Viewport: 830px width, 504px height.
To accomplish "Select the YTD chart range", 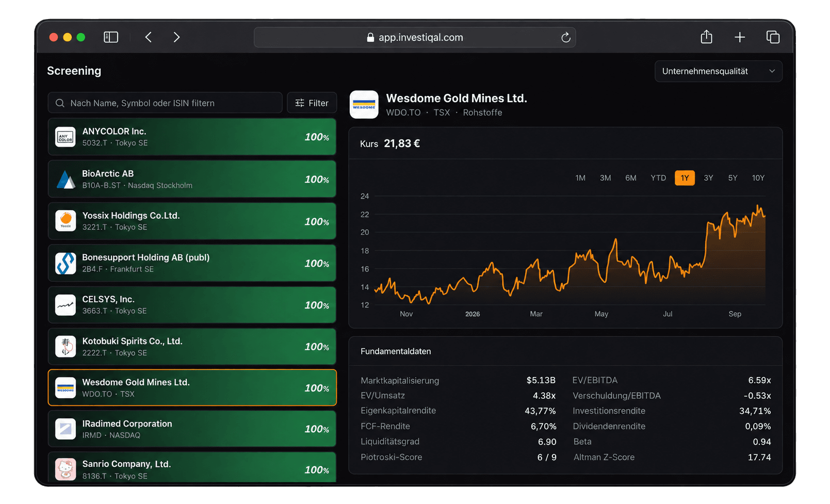I will (658, 178).
